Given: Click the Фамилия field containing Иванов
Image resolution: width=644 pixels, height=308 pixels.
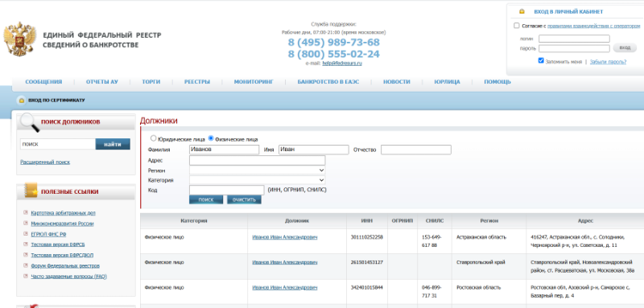Looking at the screenshot, I should pos(225,150).
